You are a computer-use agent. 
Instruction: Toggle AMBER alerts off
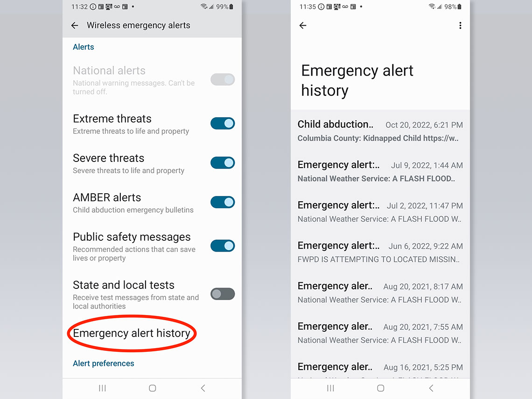[223, 202]
